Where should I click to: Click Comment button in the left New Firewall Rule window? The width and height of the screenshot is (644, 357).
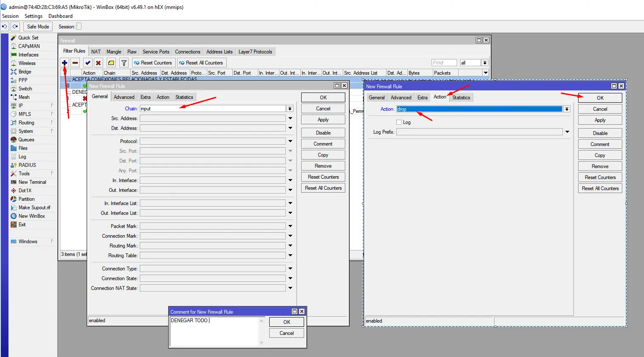pos(323,144)
